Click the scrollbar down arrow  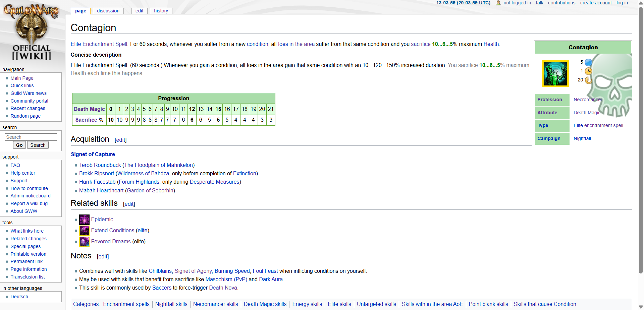[x=641, y=307]
